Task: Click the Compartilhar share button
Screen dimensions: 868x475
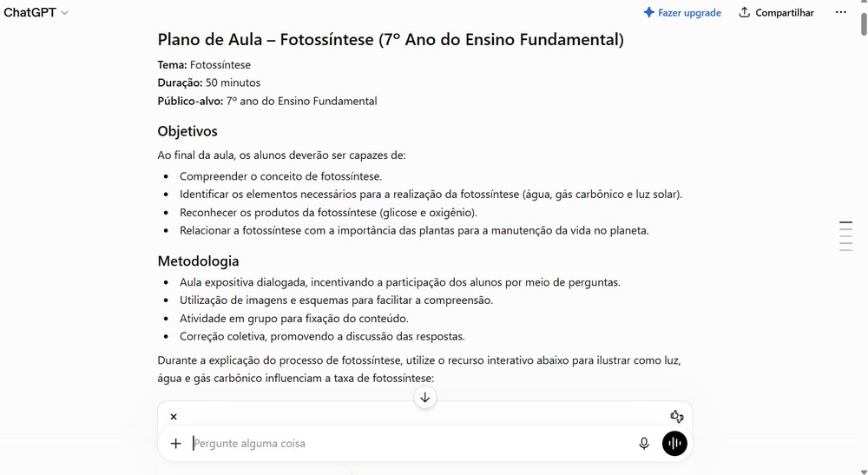Action: pyautogui.click(x=777, y=12)
